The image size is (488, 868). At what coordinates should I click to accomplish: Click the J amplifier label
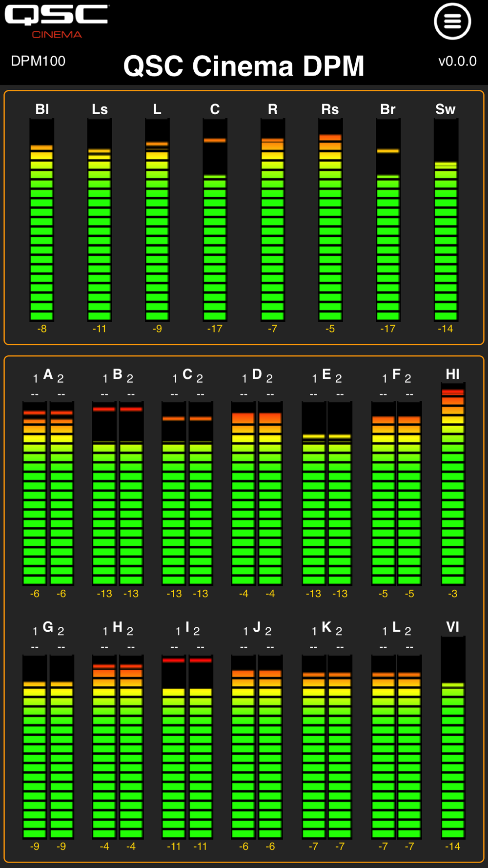[257, 627]
